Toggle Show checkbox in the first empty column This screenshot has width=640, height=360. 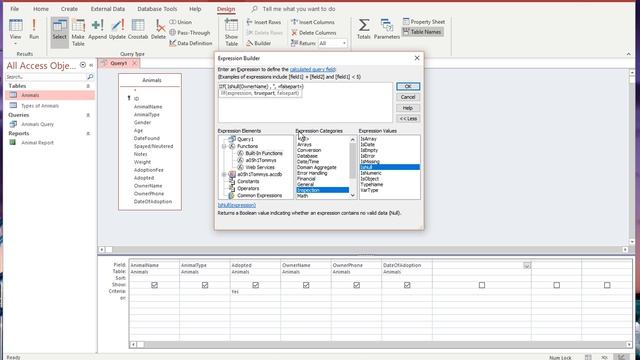[x=482, y=285]
